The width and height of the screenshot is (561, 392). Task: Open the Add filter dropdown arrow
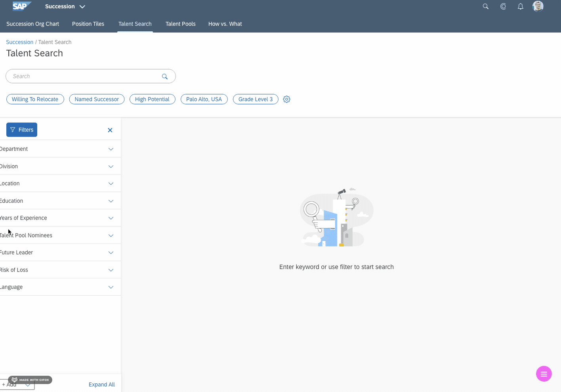point(28,385)
